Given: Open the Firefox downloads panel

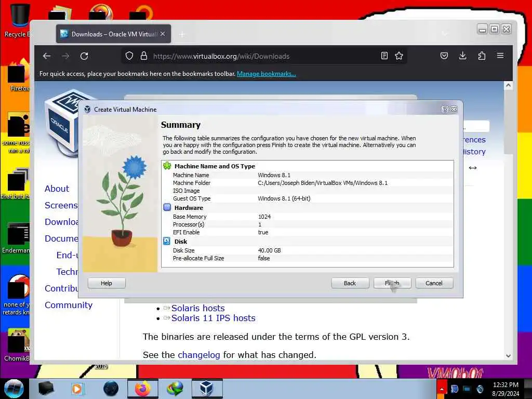Looking at the screenshot, I should (463, 56).
